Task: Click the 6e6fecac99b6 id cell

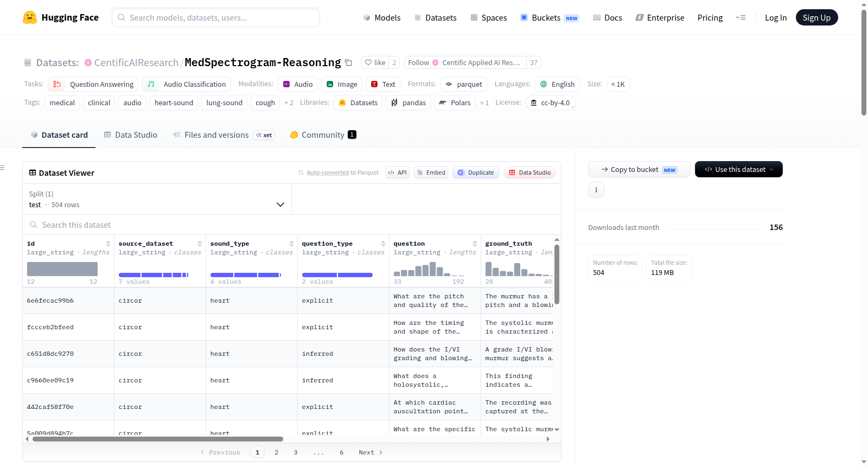Action: pos(68,300)
